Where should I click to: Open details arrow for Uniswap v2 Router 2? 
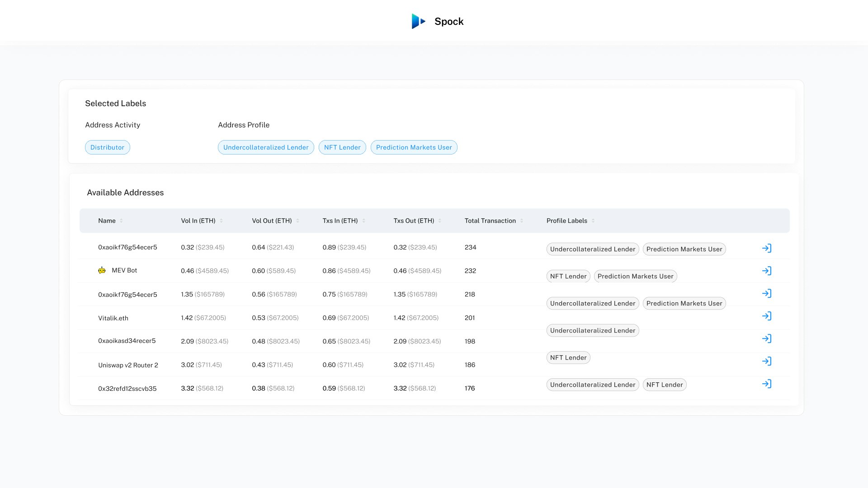(x=767, y=361)
